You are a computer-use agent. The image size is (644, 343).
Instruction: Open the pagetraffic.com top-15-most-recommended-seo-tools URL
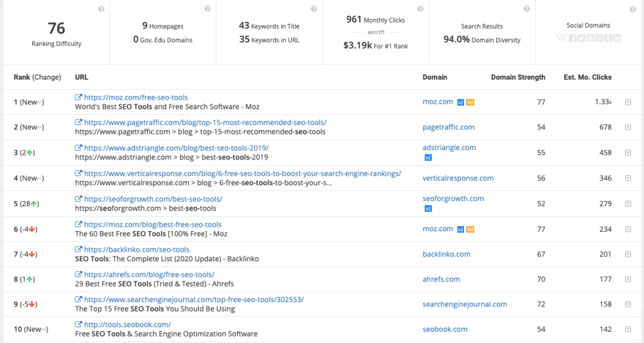(206, 122)
